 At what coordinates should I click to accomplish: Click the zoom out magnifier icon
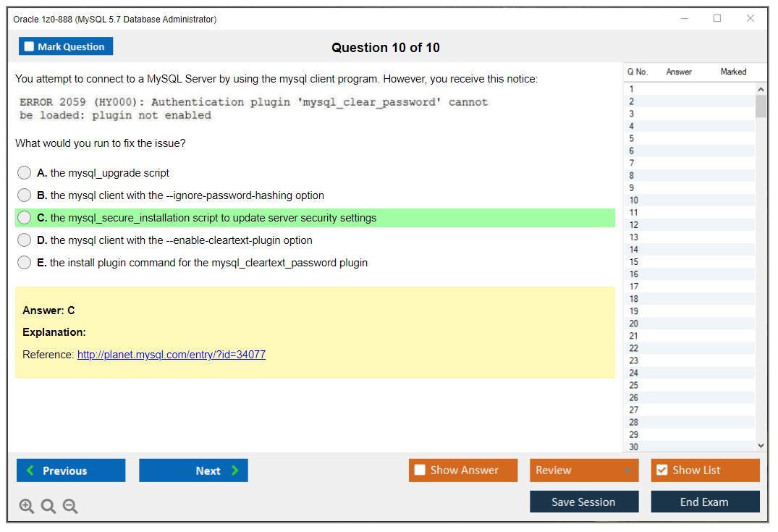tap(70, 507)
